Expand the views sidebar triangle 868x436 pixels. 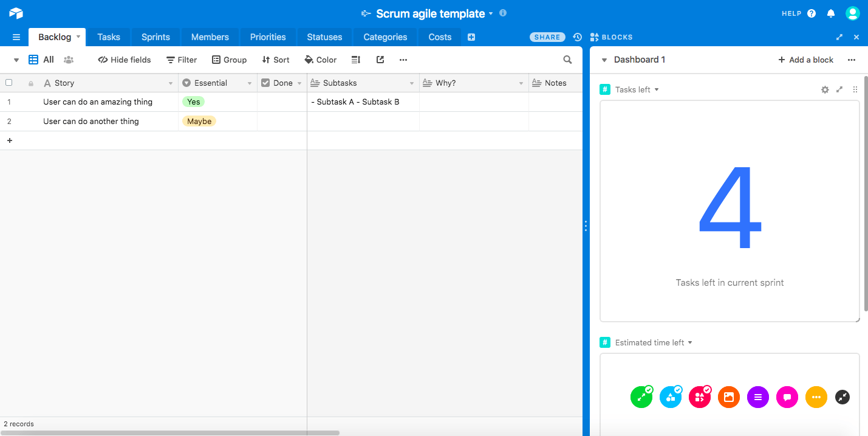[16, 60]
